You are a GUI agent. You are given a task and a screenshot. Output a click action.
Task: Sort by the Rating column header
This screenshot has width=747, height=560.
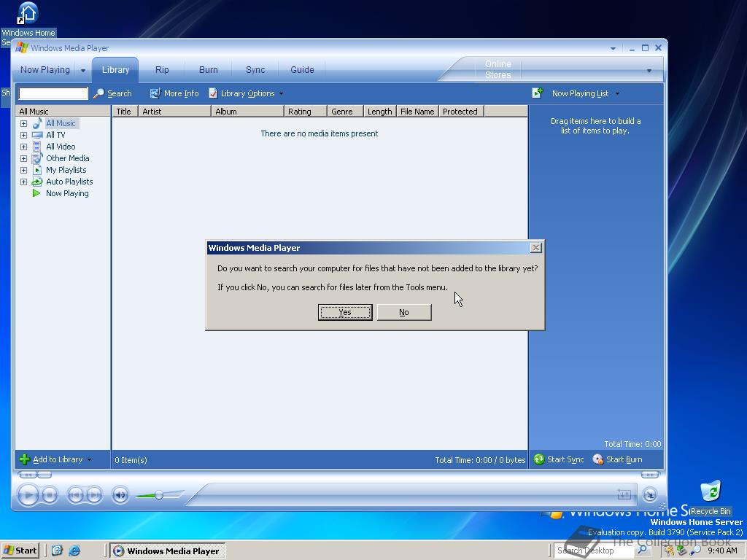(306, 112)
